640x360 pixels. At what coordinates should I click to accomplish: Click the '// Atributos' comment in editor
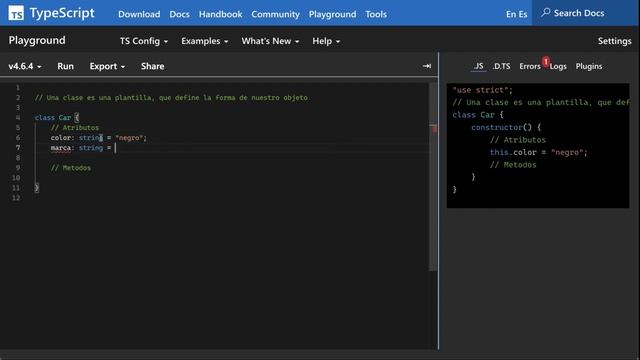(x=75, y=128)
